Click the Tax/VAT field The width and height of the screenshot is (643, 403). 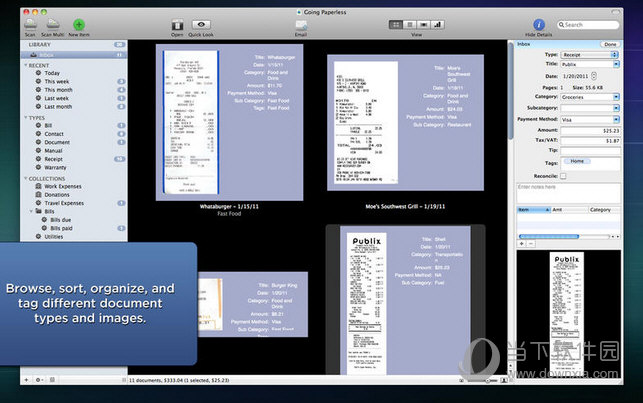coord(591,141)
